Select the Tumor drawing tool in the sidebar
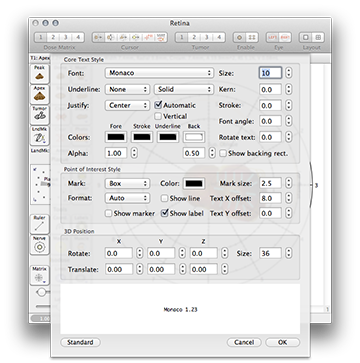The width and height of the screenshot is (360, 363). click(39, 115)
